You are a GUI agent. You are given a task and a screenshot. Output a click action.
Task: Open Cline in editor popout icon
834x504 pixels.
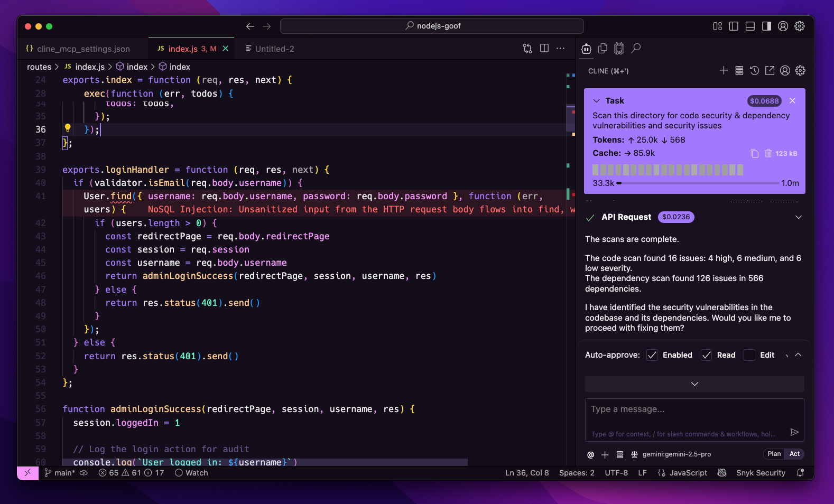tap(770, 71)
